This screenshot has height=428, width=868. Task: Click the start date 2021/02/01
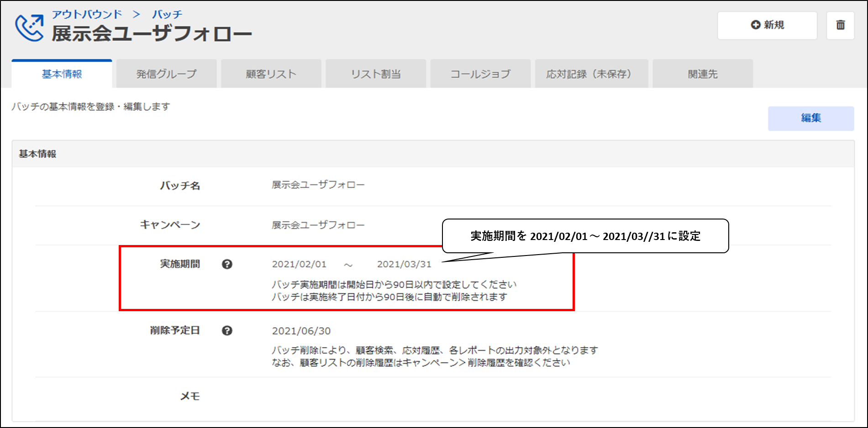pos(299,264)
